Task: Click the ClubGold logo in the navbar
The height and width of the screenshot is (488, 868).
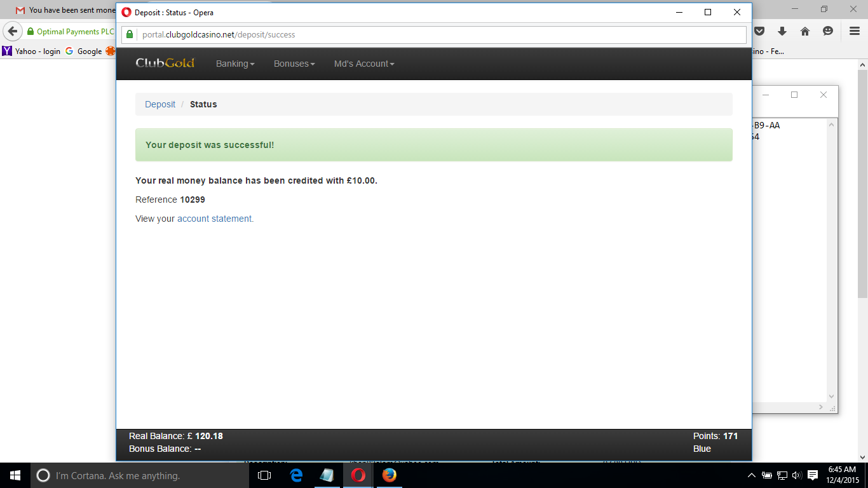Action: click(165, 63)
